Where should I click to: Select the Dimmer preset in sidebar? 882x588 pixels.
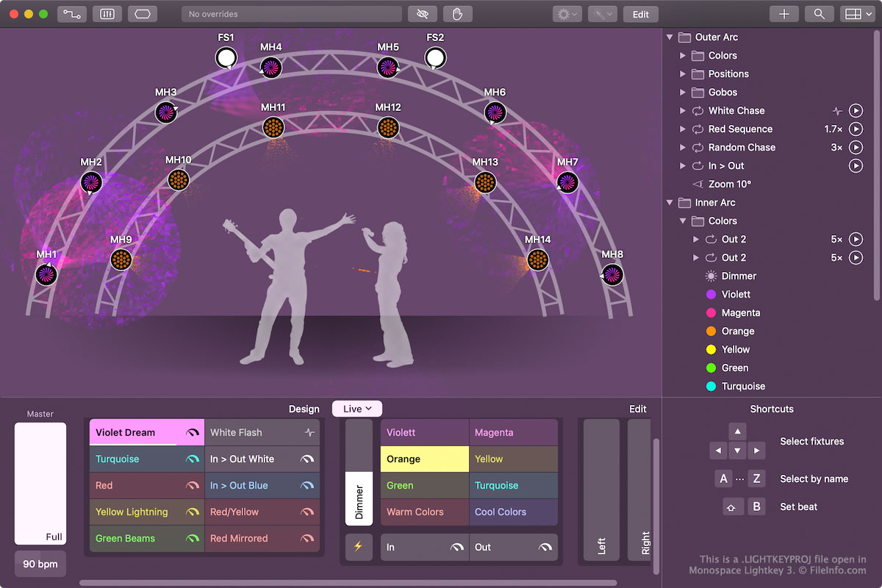(739, 276)
